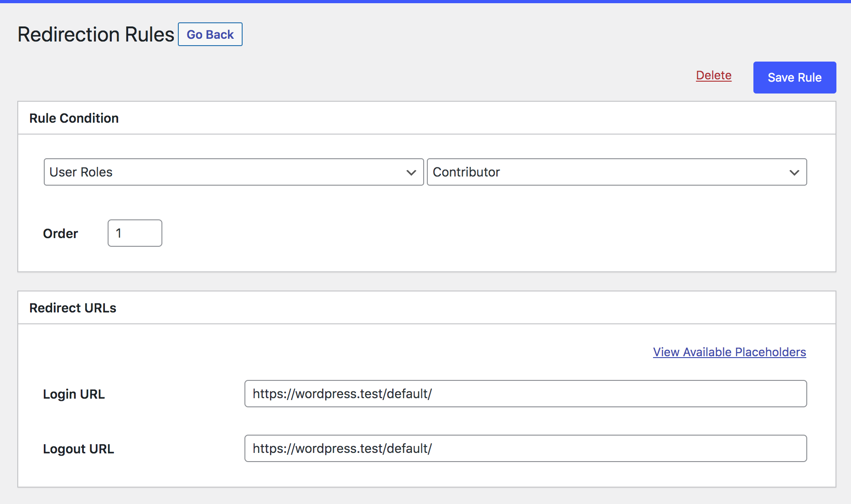Click the Redirection Rules page title
Screen dimensions: 851x504
point(95,34)
